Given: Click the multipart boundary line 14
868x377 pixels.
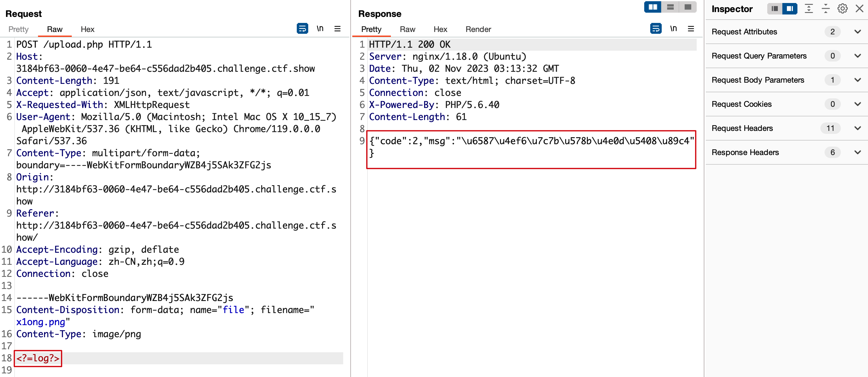Looking at the screenshot, I should pyautogui.click(x=125, y=298).
